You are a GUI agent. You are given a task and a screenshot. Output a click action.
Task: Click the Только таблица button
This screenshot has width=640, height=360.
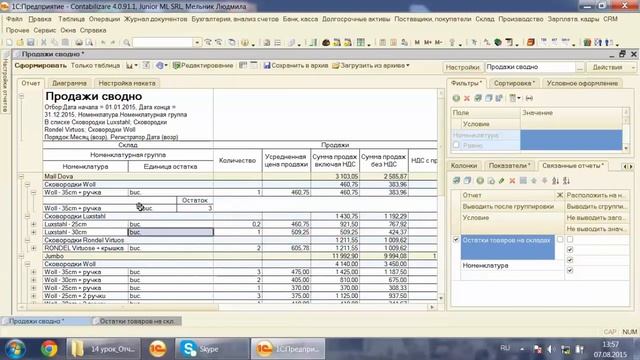pos(95,66)
